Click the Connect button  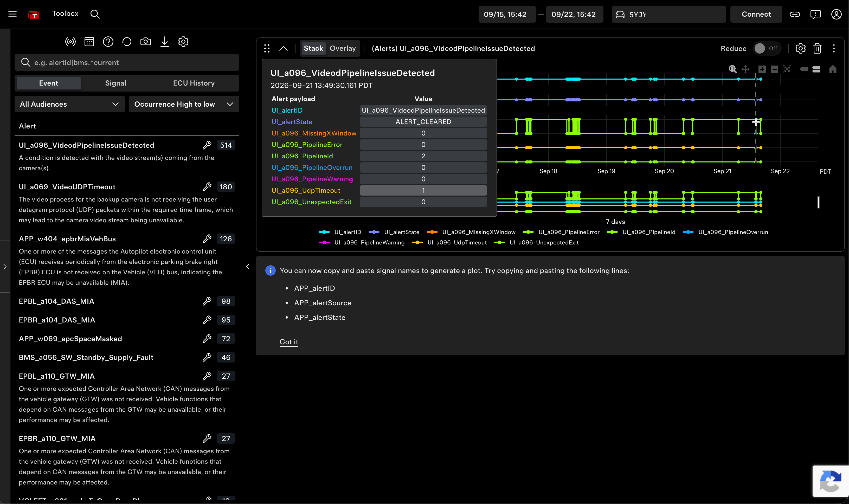[756, 14]
